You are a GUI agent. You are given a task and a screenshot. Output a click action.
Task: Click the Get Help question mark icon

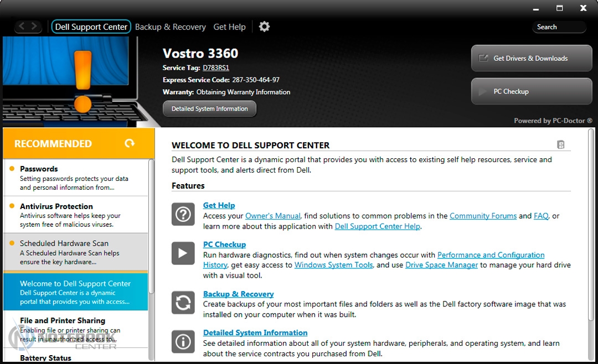click(183, 214)
